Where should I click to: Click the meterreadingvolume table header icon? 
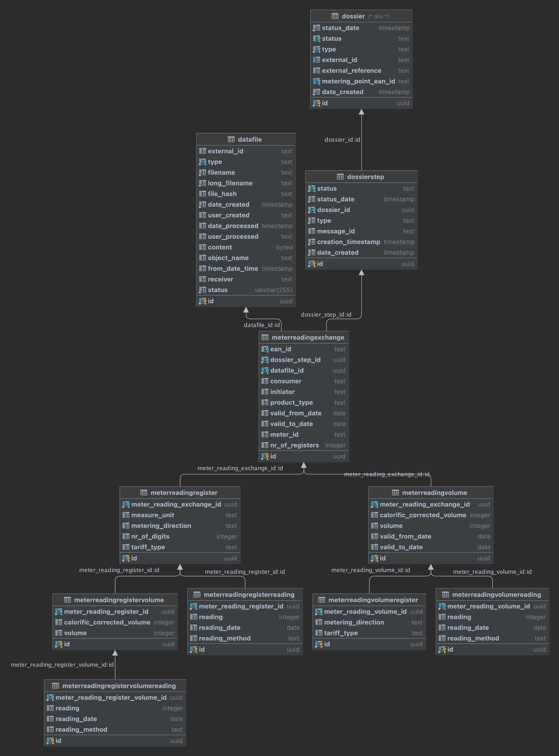(x=395, y=493)
